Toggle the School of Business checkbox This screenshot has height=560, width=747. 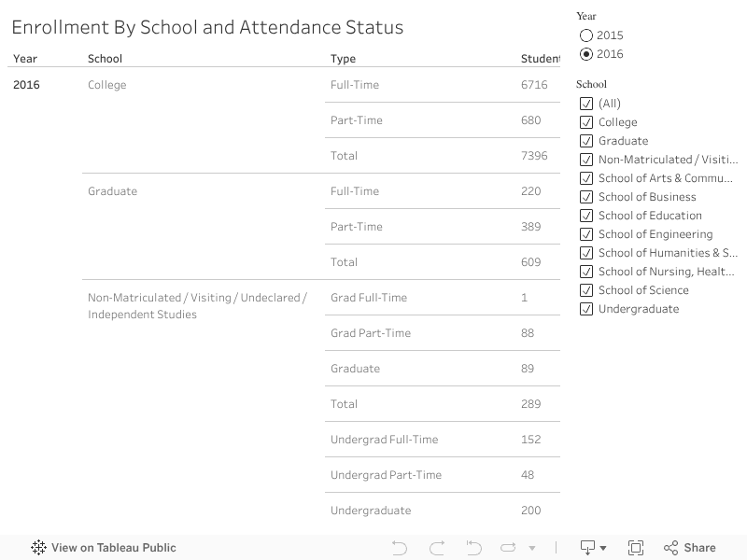coord(586,197)
